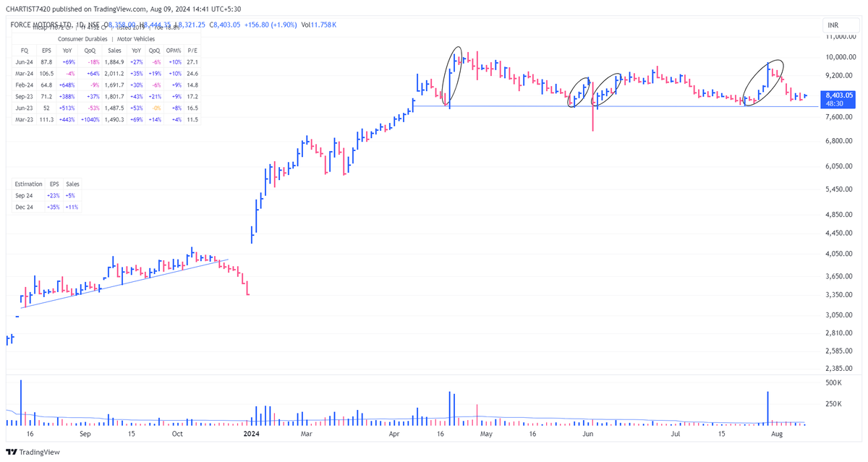The width and height of the screenshot is (868, 462).
Task: Click the Jun time axis label
Action: click(588, 434)
